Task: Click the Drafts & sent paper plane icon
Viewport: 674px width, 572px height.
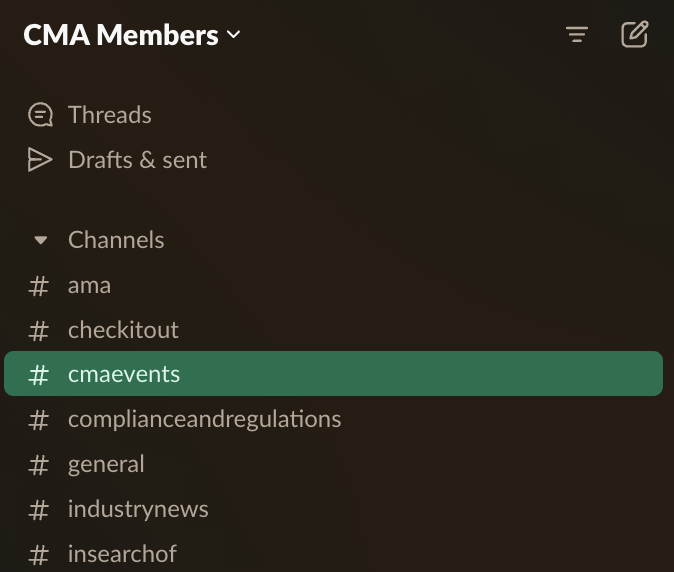Action: point(40,160)
